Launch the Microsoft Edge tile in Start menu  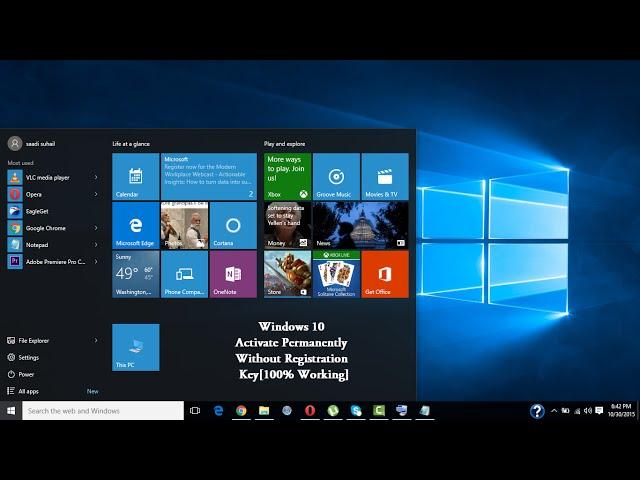pos(135,225)
